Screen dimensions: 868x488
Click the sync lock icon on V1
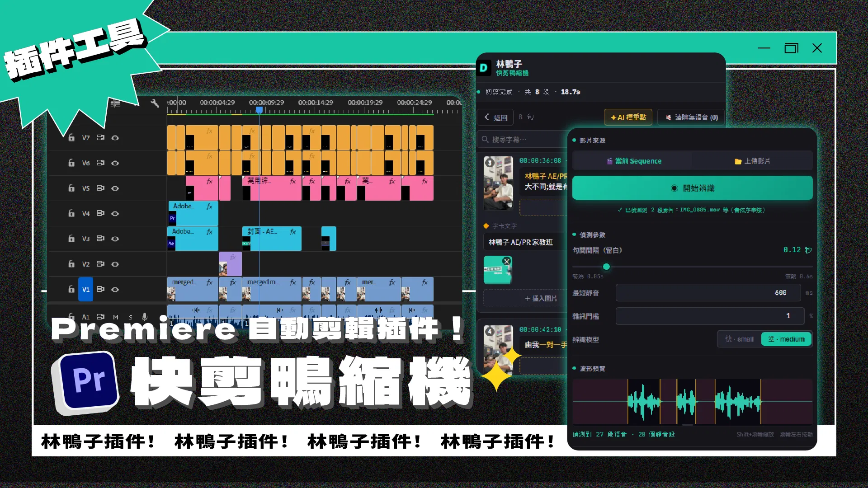(x=100, y=289)
